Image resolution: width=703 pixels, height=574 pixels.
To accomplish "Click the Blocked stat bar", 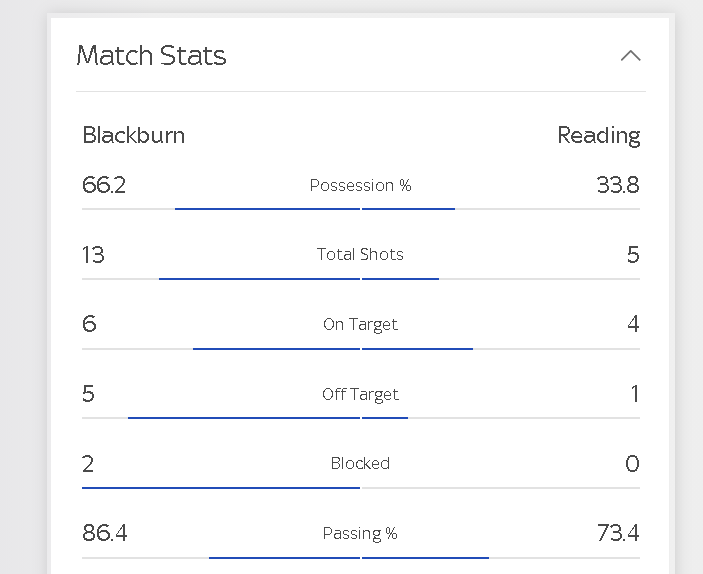I will pyautogui.click(x=361, y=488).
